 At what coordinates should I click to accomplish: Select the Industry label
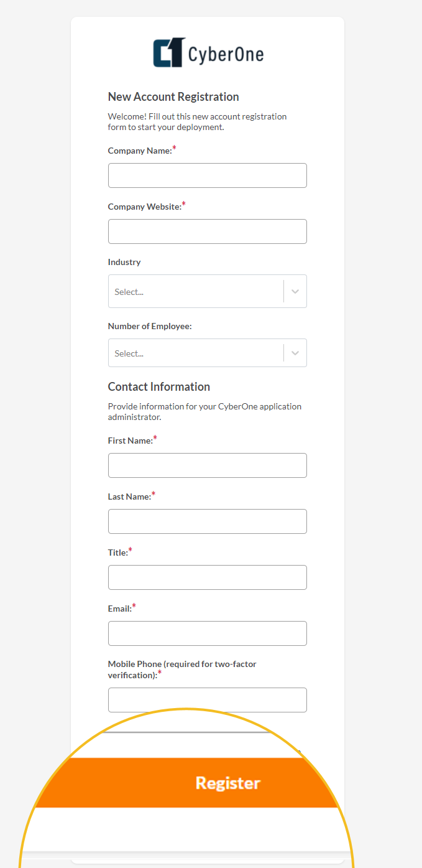click(x=124, y=262)
